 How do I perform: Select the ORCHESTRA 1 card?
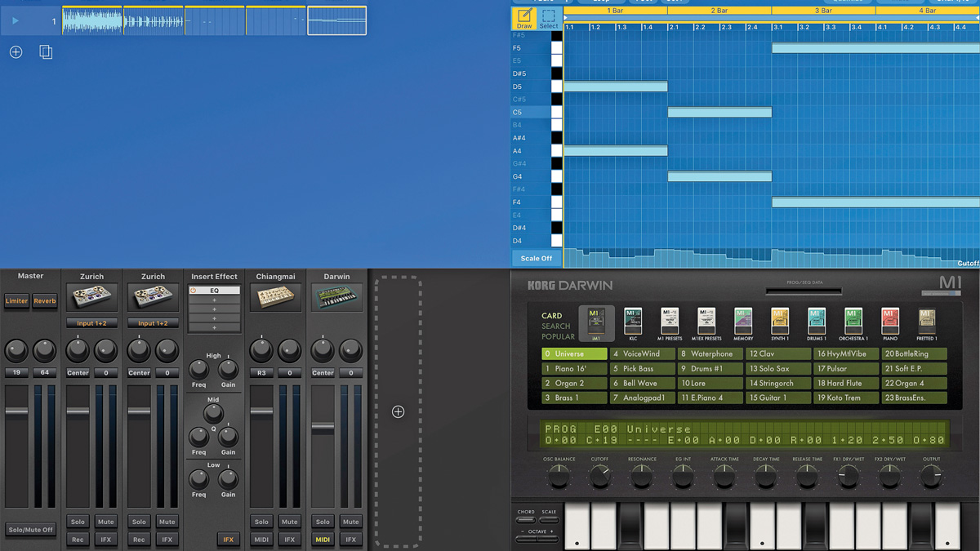(853, 323)
